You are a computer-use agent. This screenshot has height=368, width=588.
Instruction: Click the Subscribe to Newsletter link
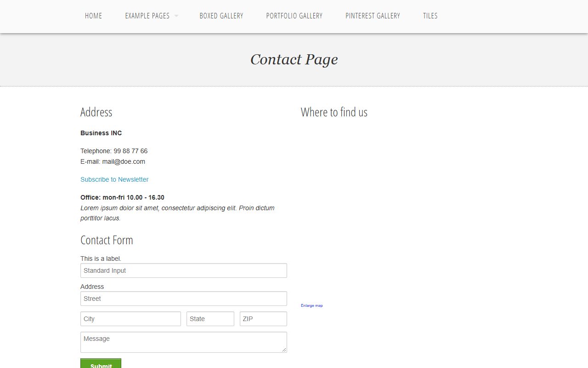point(114,179)
